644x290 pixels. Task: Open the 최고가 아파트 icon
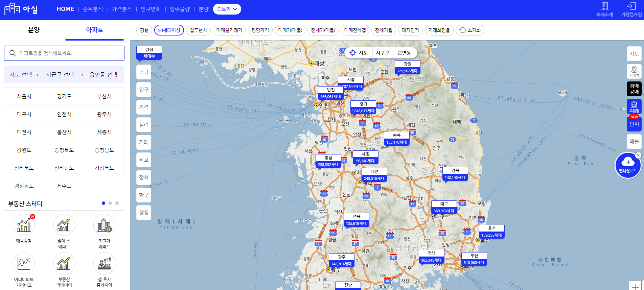104,225
